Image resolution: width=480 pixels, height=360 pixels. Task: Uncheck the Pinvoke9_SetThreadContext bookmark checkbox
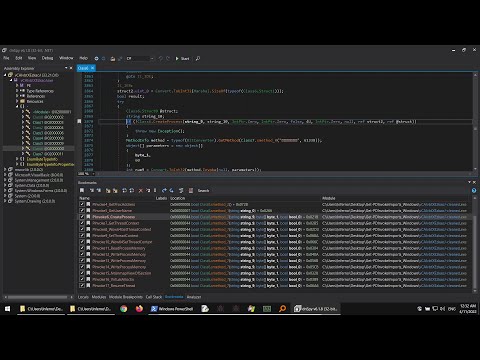click(x=82, y=236)
